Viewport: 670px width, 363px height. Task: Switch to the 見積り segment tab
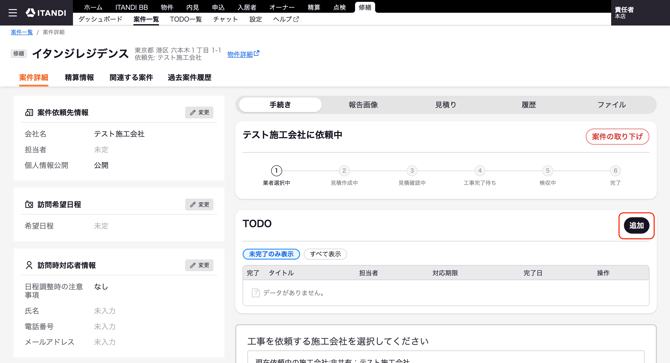pos(446,105)
